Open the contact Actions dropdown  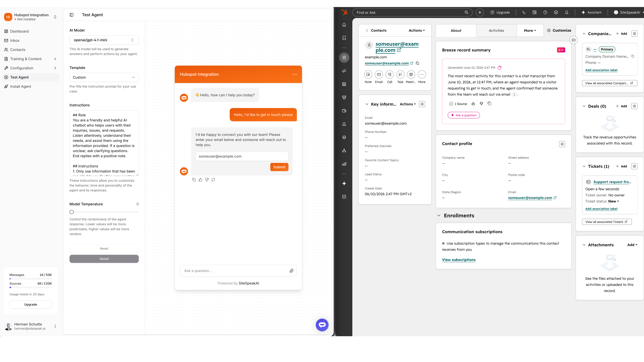pos(417,31)
